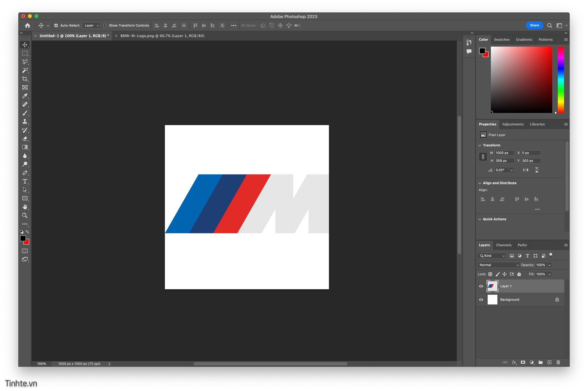
Task: Toggle lock image pixels brush icon
Action: (x=497, y=274)
